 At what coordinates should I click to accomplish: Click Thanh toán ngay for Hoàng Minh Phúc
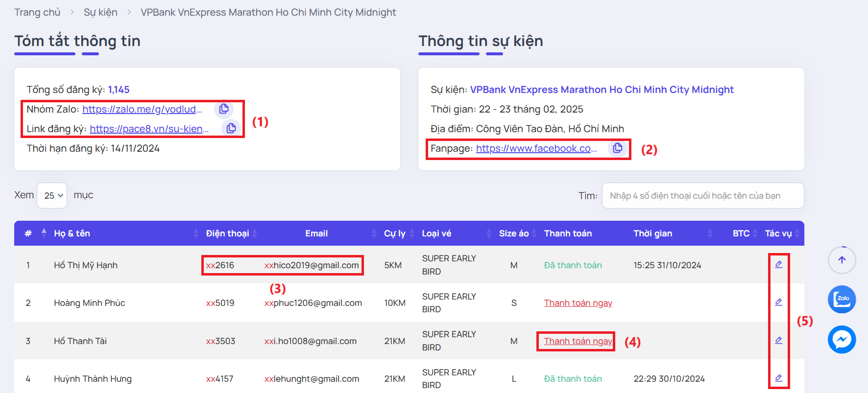click(x=578, y=303)
